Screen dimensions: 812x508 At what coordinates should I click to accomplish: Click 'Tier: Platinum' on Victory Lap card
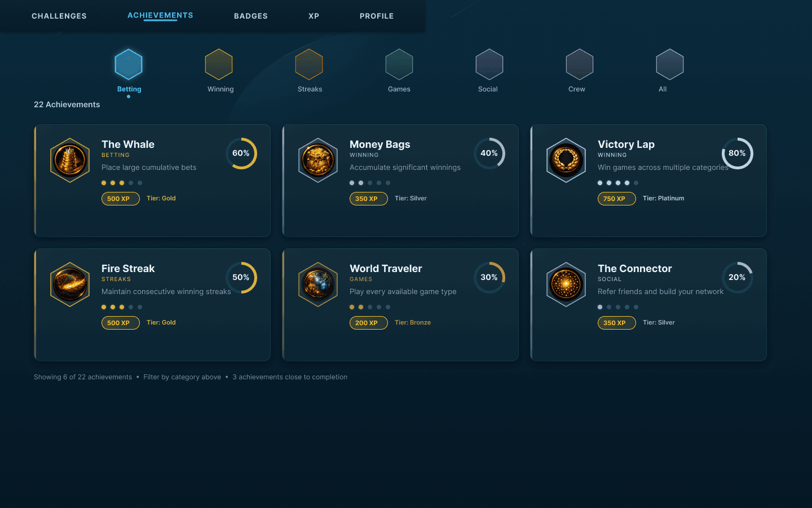[664, 198]
